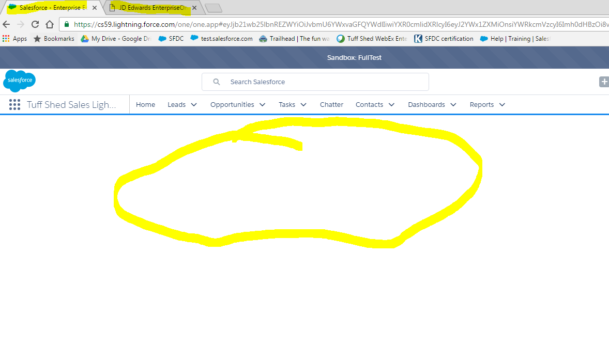Click the global actions plus icon
The width and height of the screenshot is (609, 364).
coord(604,82)
